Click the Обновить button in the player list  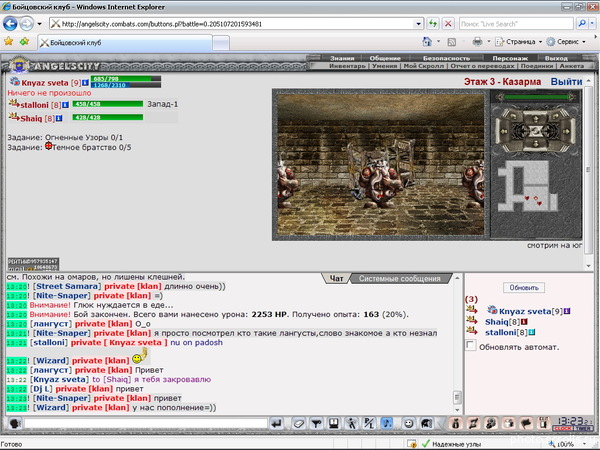[x=524, y=288]
